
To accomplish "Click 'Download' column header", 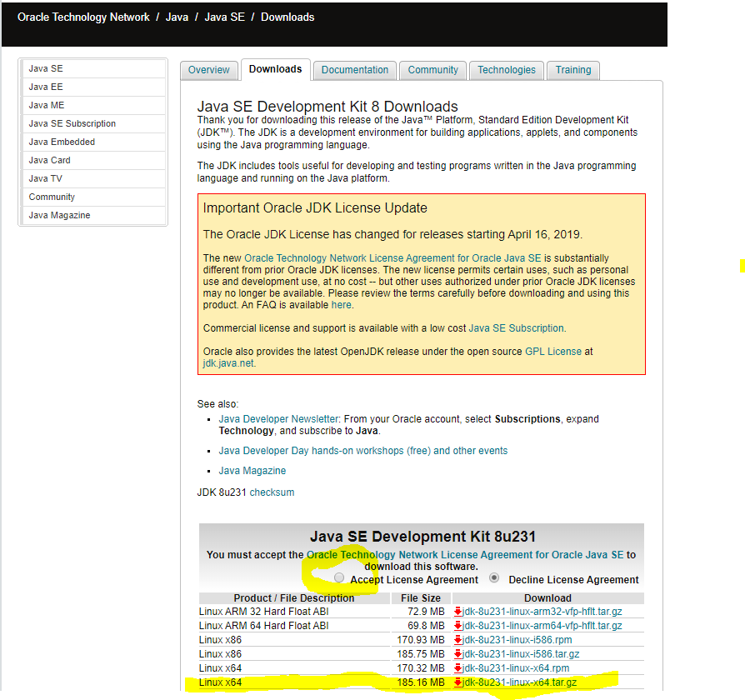I will [547, 598].
